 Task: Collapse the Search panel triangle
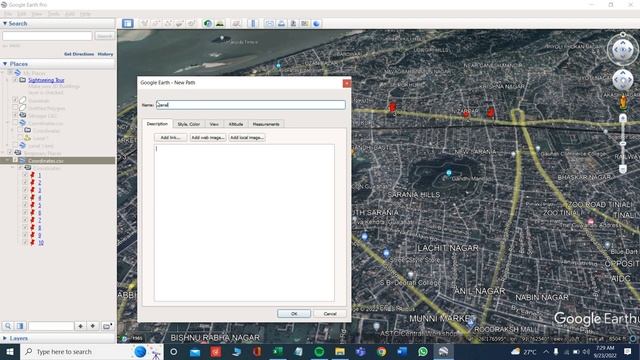(x=5, y=24)
